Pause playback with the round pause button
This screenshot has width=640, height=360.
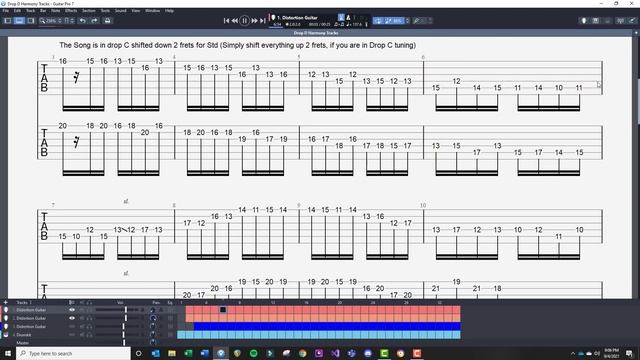click(x=244, y=20)
